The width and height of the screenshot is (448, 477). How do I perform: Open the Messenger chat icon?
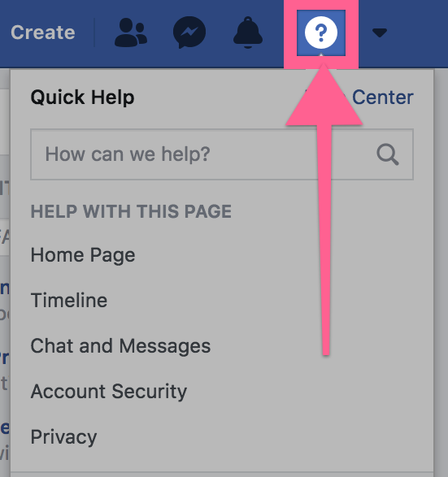click(x=189, y=33)
